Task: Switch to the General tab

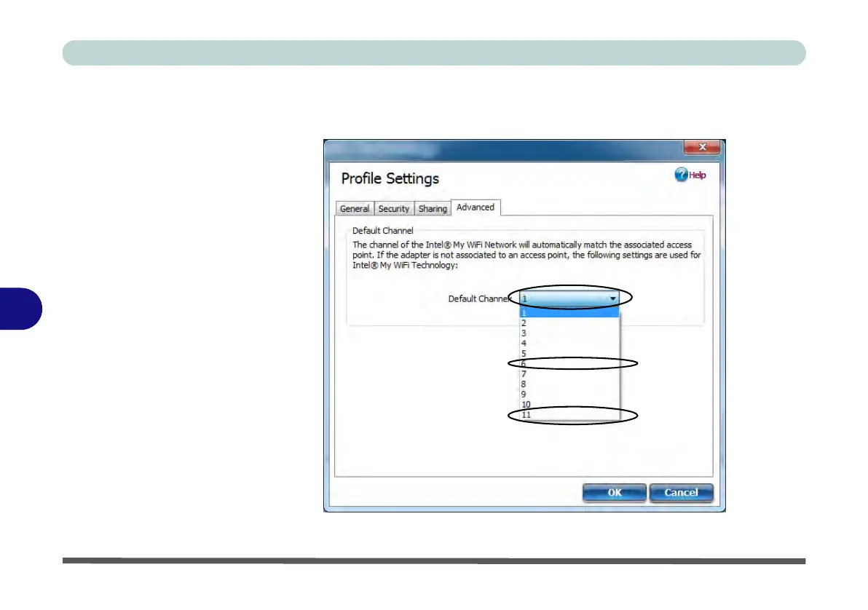Action: 355,209
